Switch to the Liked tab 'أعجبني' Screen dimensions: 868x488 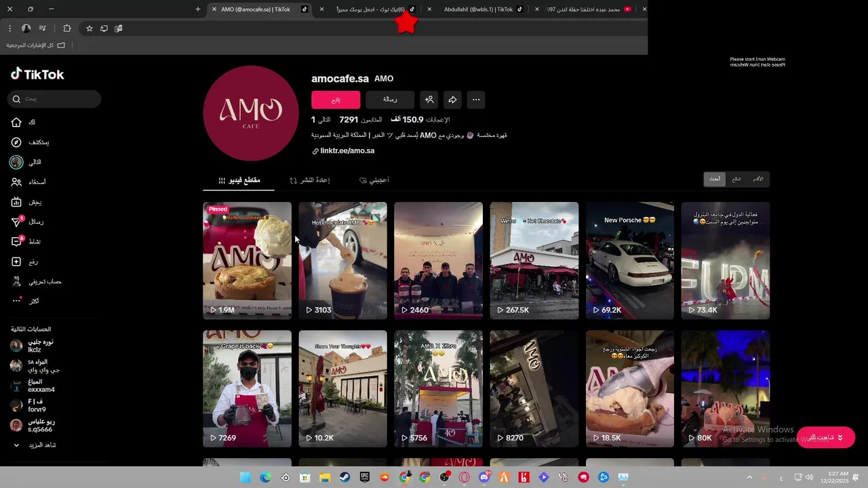pyautogui.click(x=374, y=180)
